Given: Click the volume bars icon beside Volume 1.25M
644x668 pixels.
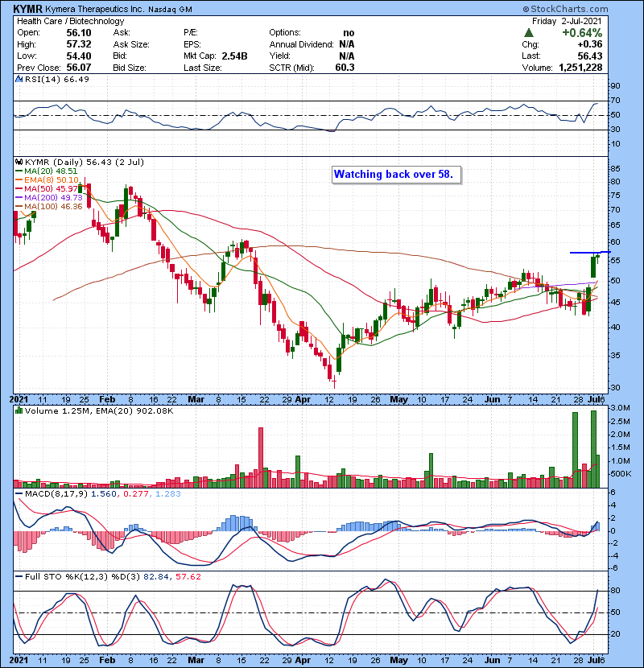Looking at the screenshot, I should 19,410.
